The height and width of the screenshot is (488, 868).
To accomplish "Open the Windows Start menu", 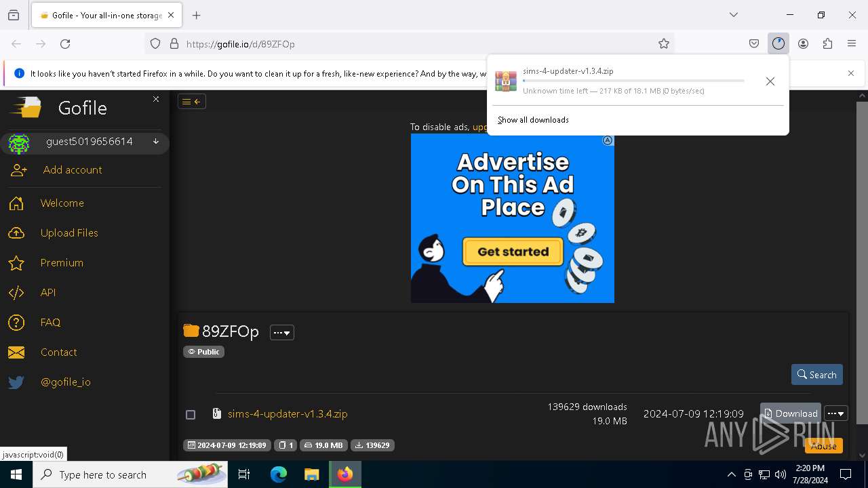I will [x=16, y=474].
